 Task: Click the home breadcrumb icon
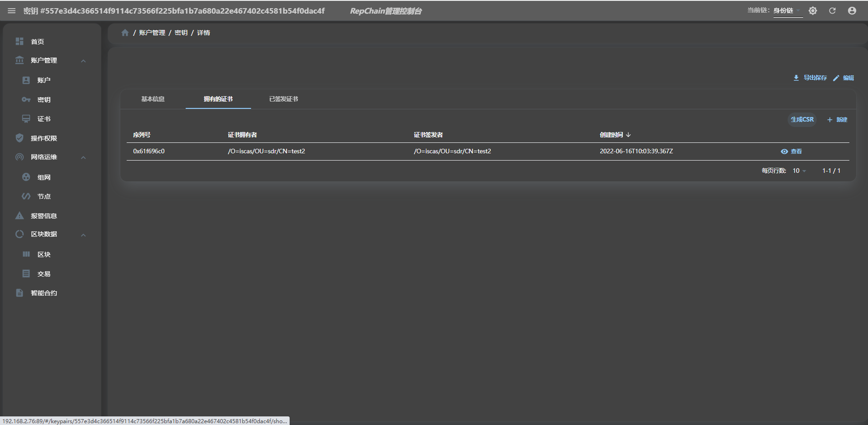click(125, 33)
